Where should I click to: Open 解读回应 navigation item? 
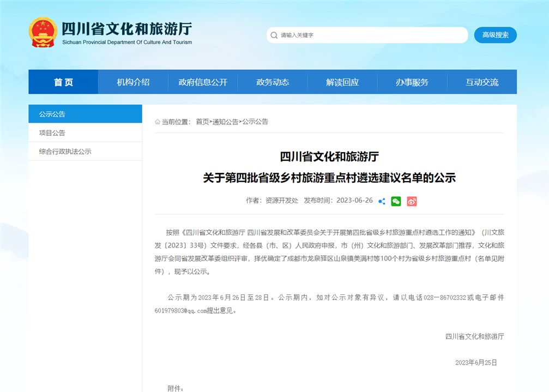(x=342, y=82)
